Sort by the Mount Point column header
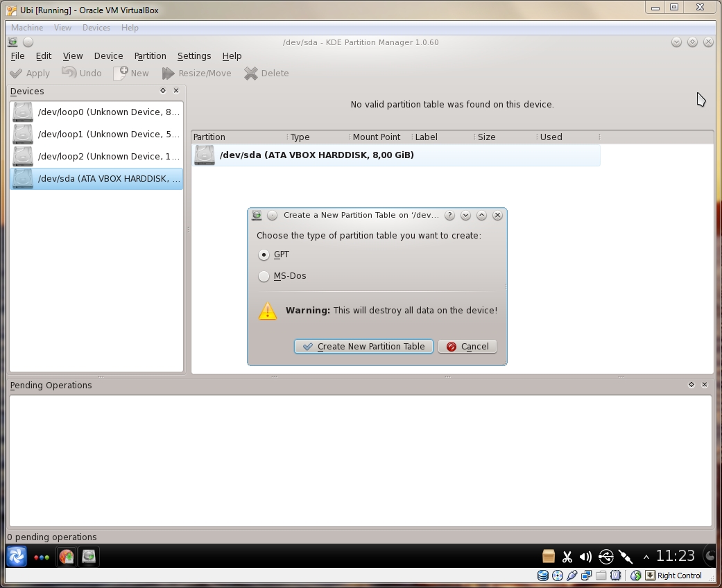This screenshot has height=588, width=722. [x=381, y=137]
